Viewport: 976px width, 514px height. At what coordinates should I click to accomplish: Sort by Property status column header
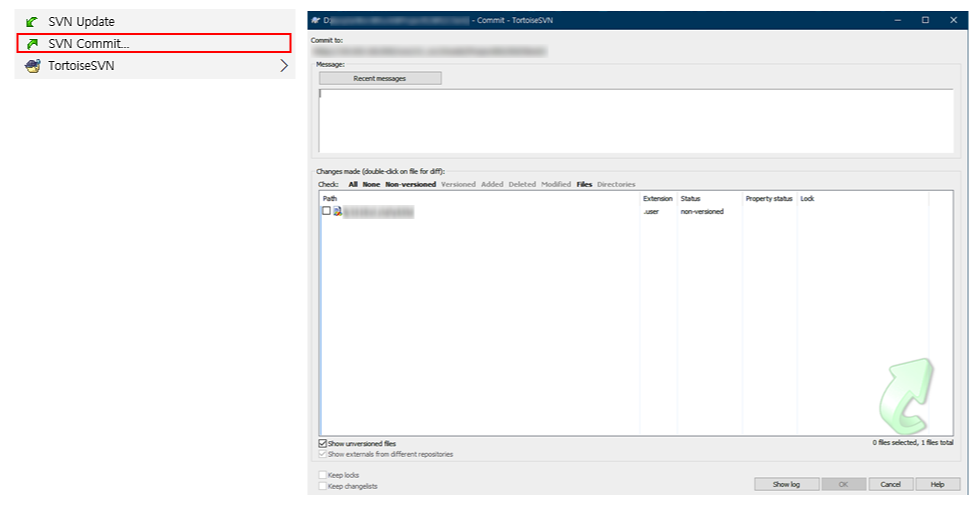pos(769,199)
